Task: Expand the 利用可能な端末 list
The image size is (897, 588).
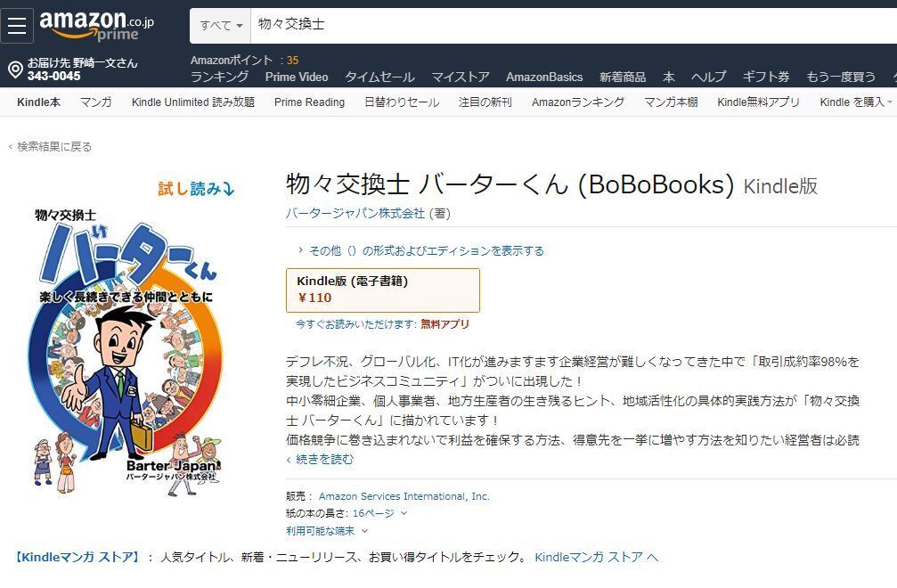Action: tap(364, 531)
